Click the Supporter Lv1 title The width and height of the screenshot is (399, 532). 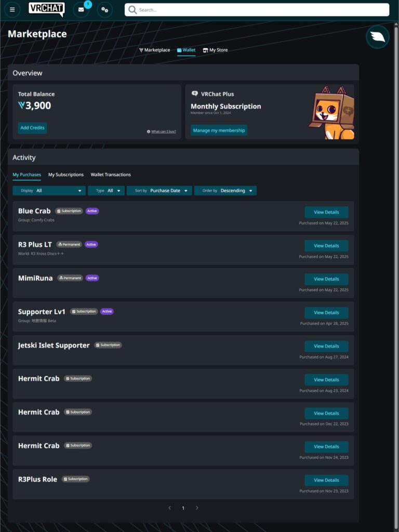pyautogui.click(x=42, y=312)
